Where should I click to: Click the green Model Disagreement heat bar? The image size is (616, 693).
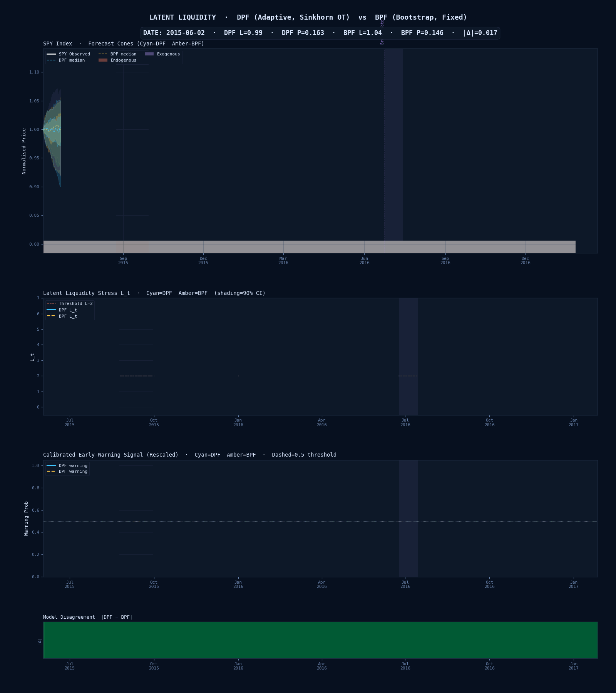point(320,640)
